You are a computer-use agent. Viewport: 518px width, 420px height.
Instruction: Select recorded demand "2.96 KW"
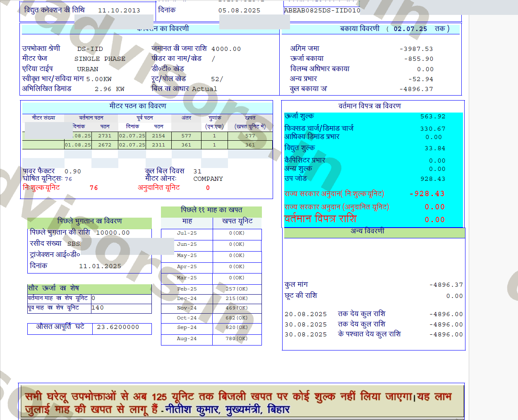point(110,89)
